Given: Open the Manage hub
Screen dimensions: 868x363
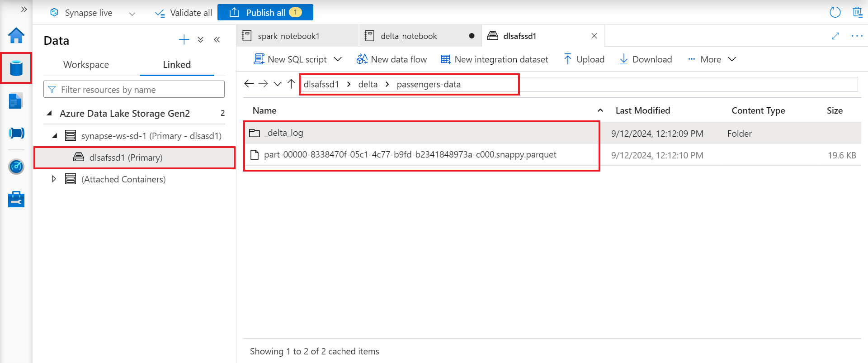Looking at the screenshot, I should click(x=16, y=199).
